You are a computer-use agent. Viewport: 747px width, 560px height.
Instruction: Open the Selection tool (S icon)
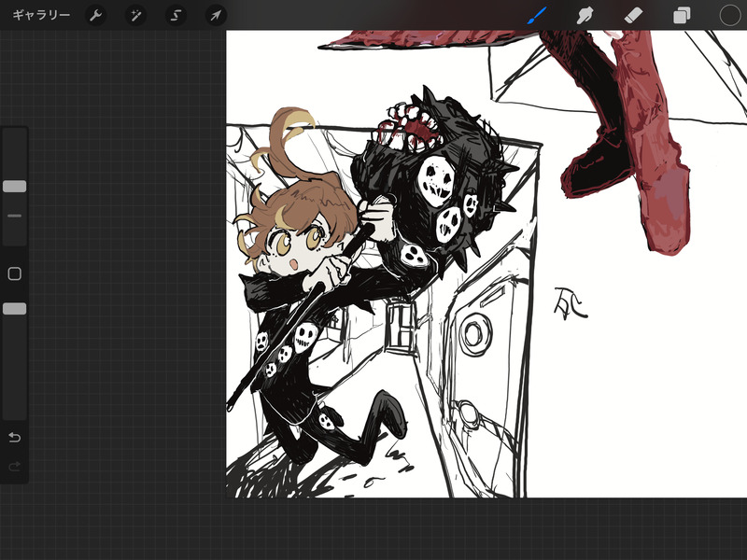(x=176, y=16)
